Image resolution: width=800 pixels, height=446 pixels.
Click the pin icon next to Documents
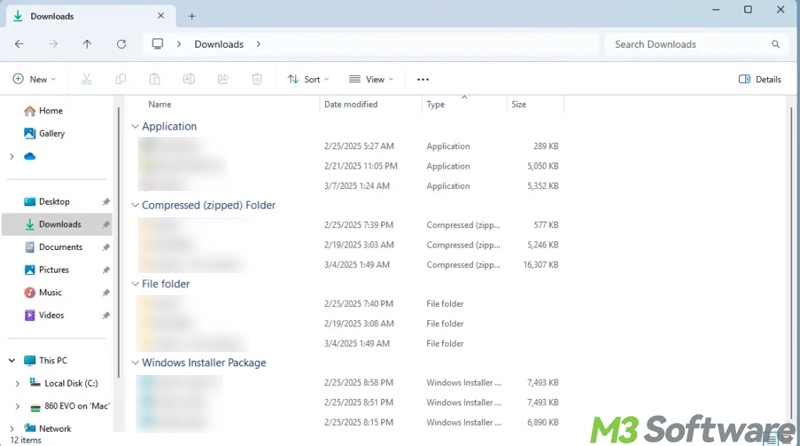pyautogui.click(x=106, y=247)
